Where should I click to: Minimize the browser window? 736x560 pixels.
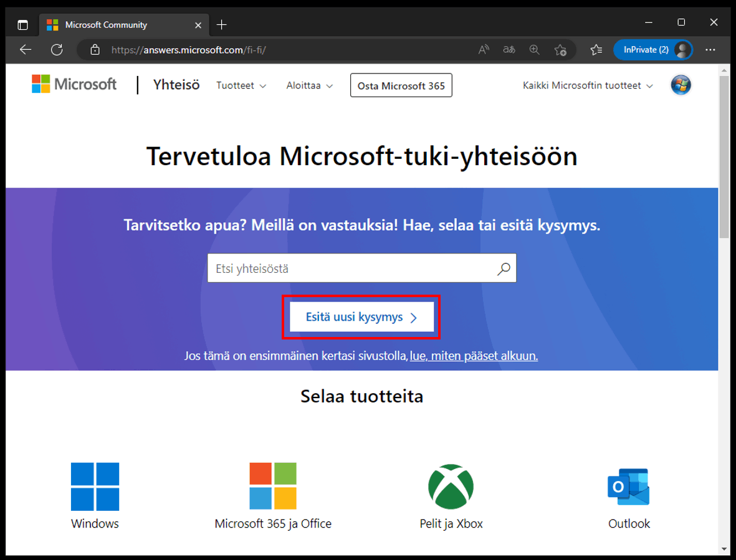(x=649, y=22)
